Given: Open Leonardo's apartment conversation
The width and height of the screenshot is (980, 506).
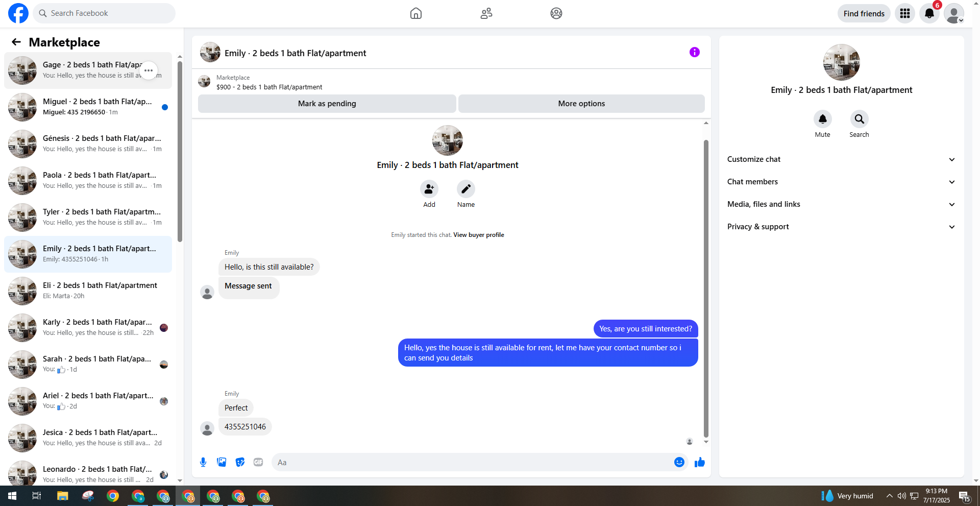Looking at the screenshot, I should pos(88,472).
